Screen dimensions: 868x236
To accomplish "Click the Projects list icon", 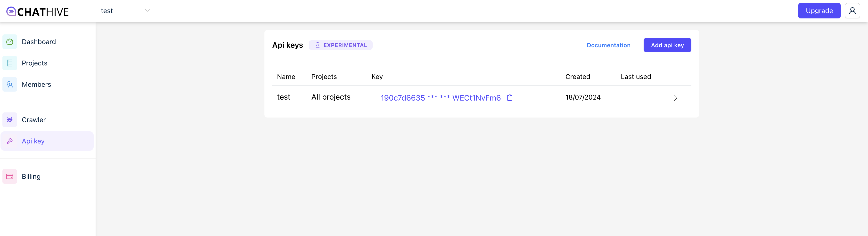I will coord(10,63).
